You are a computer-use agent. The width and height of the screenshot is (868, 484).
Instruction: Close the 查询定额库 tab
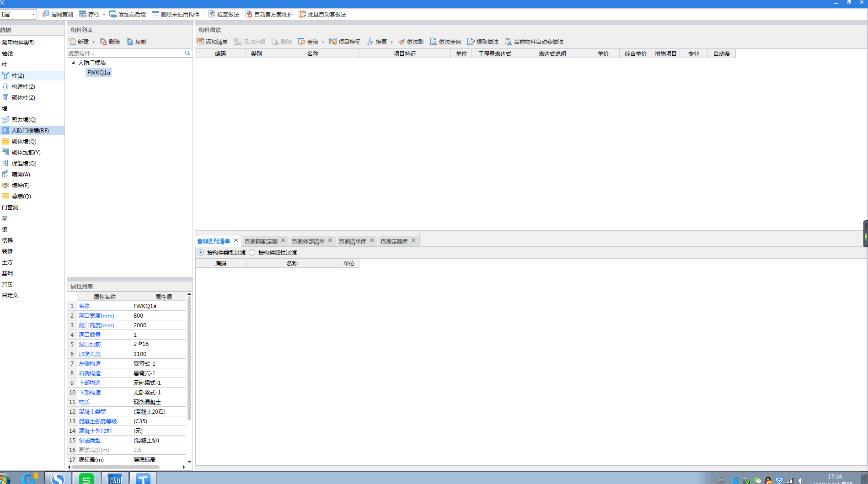pyautogui.click(x=413, y=240)
